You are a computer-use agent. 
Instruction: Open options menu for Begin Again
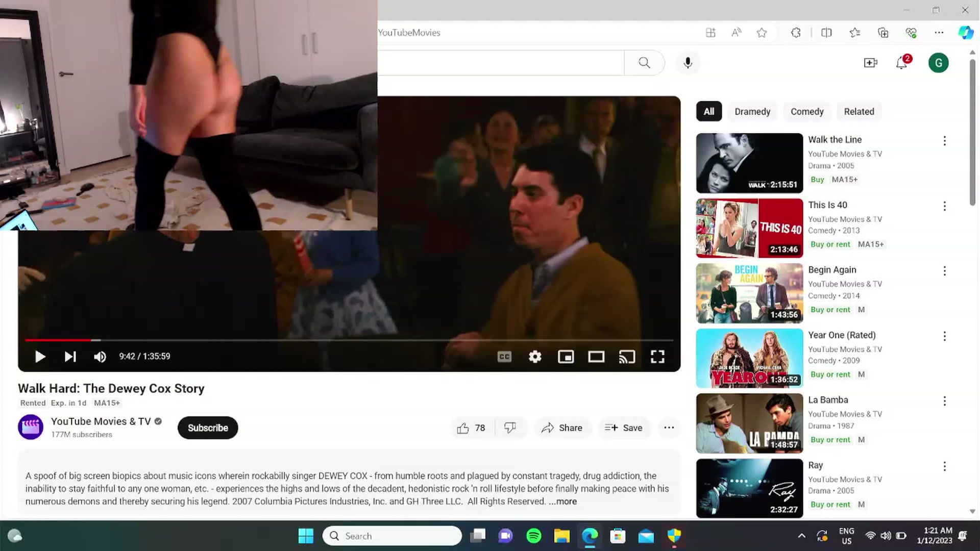(944, 271)
